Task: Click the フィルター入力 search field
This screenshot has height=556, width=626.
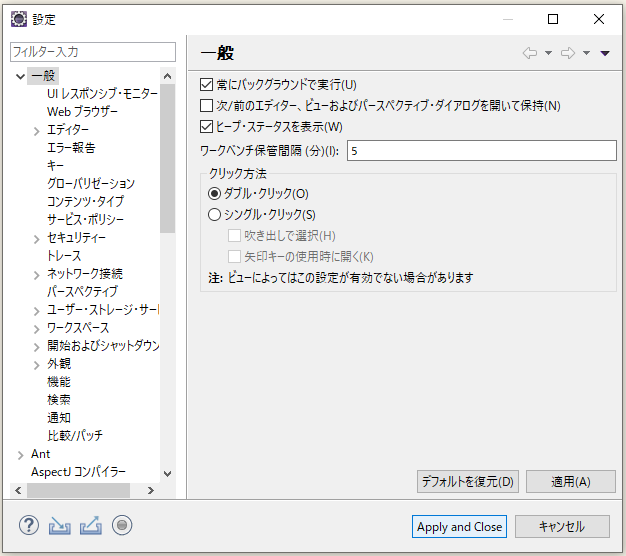Action: tap(93, 52)
